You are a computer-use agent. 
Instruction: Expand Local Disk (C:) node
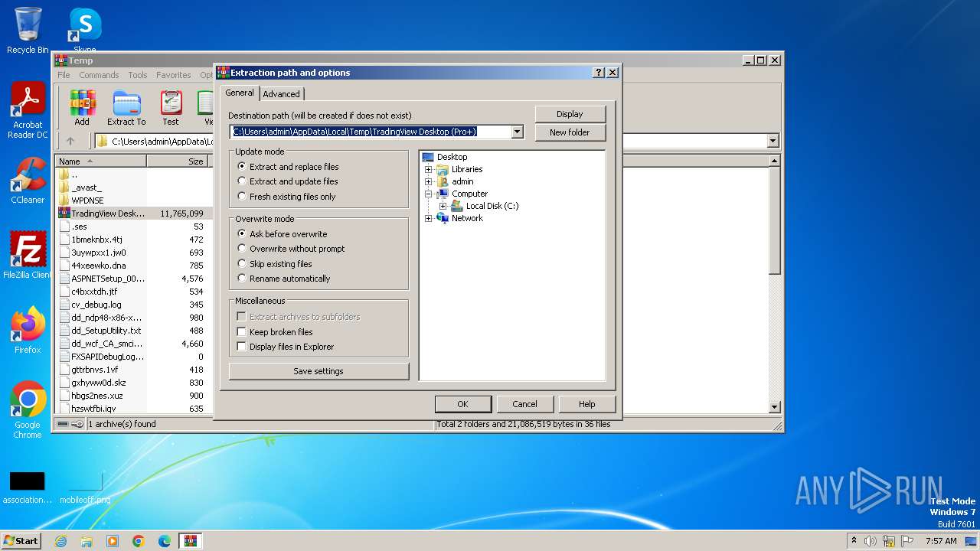tap(443, 206)
